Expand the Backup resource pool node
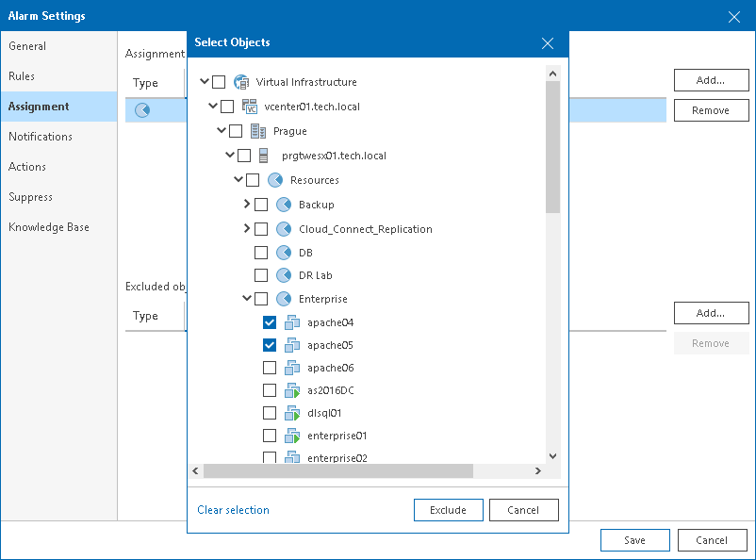 coord(247,204)
